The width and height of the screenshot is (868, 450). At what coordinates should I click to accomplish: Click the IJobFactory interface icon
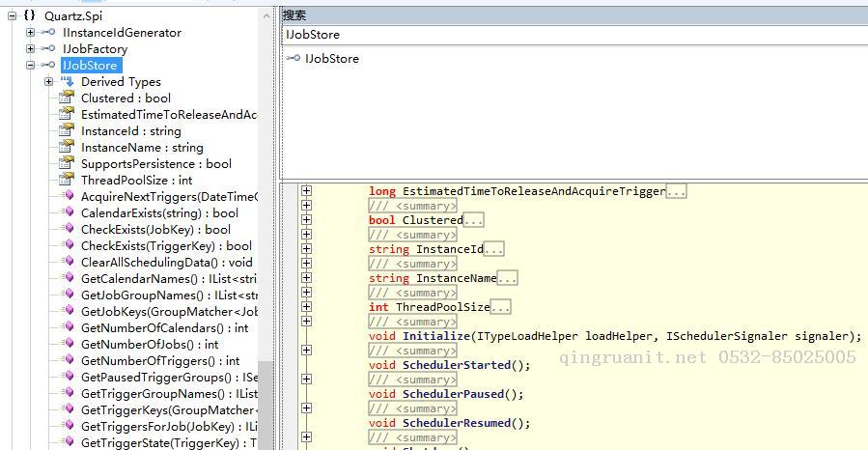48,48
